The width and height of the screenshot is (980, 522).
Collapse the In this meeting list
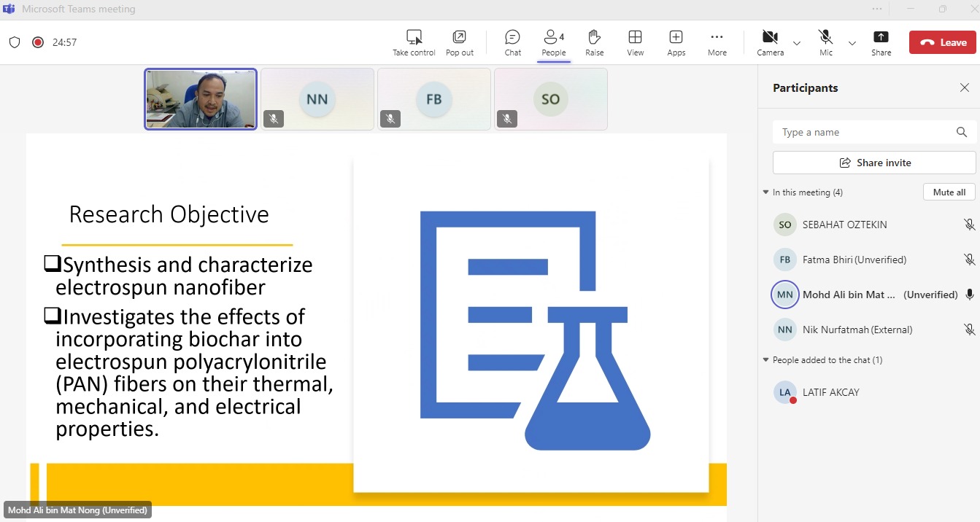[x=765, y=192]
